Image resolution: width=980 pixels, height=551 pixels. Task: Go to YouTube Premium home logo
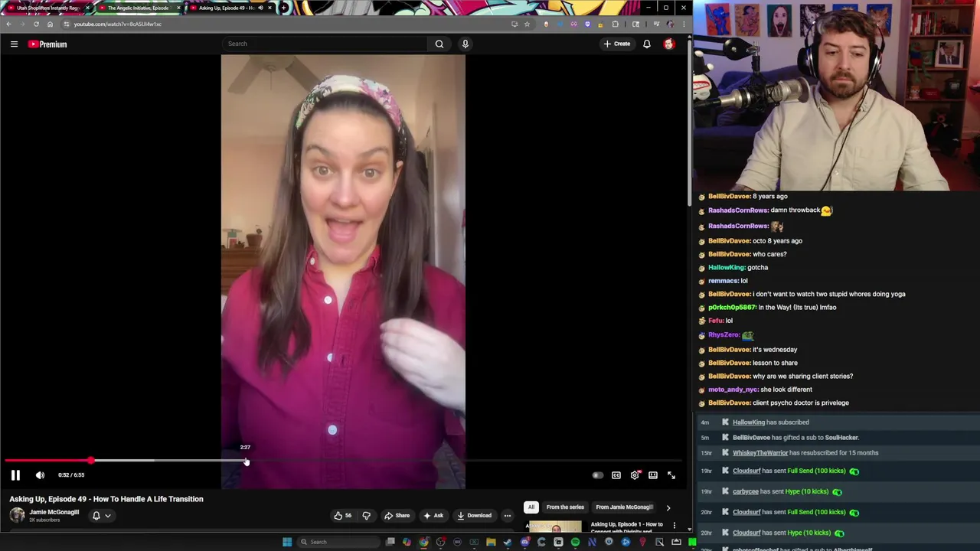point(47,44)
